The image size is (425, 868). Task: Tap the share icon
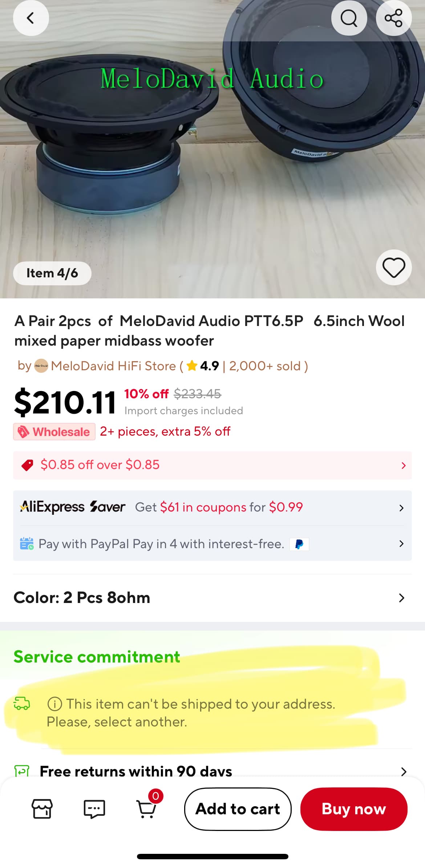393,18
